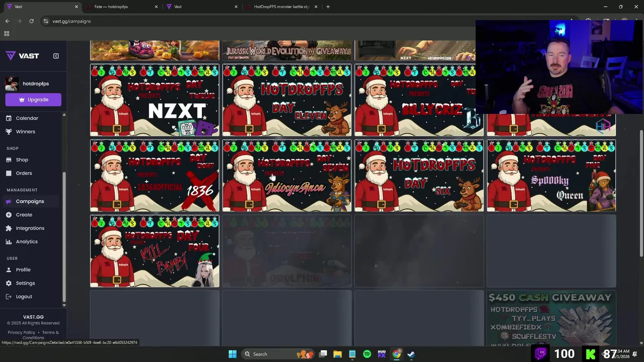Open the IdiocynAnca Day Seven campaign card
This screenshot has height=362, width=644.
click(287, 175)
